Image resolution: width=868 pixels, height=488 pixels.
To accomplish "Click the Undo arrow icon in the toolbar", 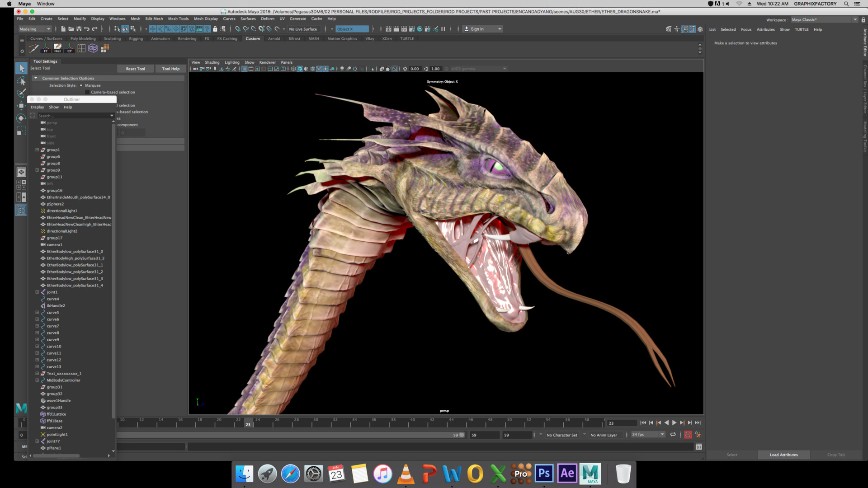I will click(87, 29).
